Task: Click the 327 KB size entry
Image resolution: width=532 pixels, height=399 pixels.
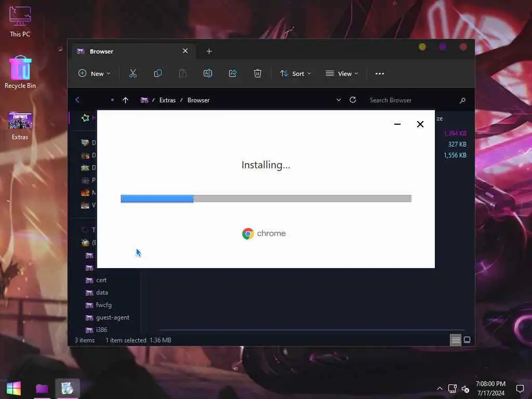Action: pos(457,144)
